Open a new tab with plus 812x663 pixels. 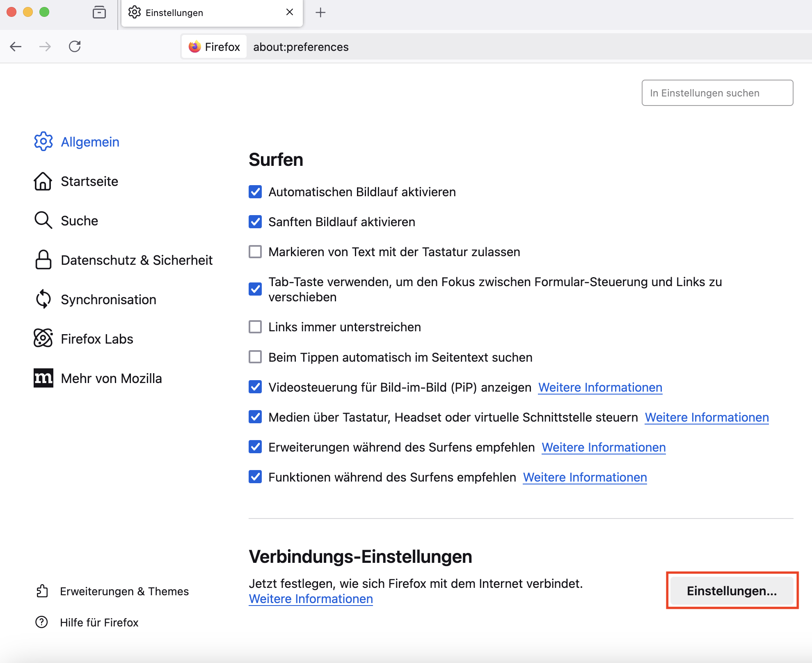coord(320,12)
